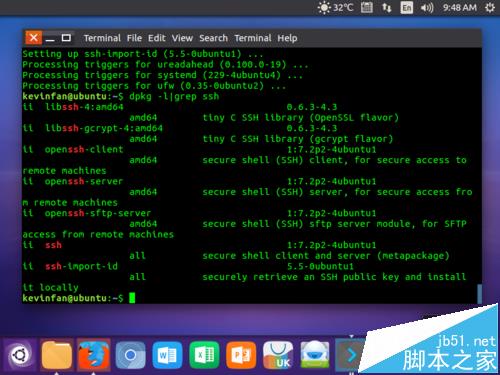The width and height of the screenshot is (500, 375).
Task: Open the weather indicator showing 32°C
Action: click(x=335, y=7)
